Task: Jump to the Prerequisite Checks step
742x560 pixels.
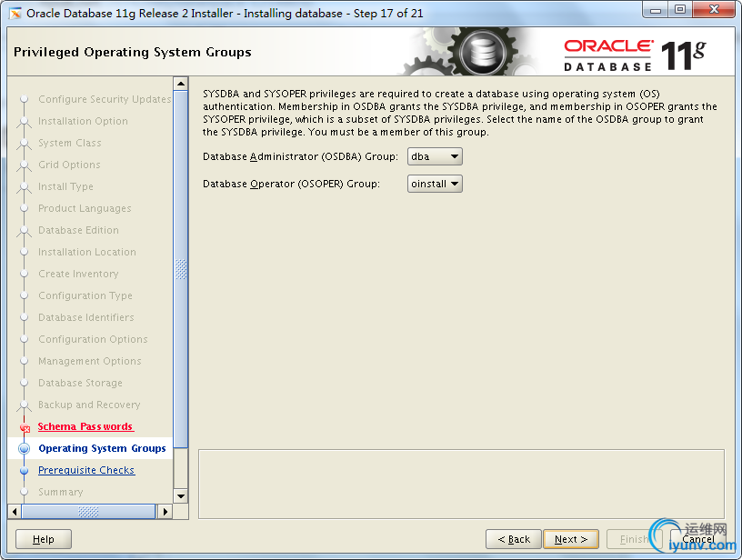Action: (86, 470)
